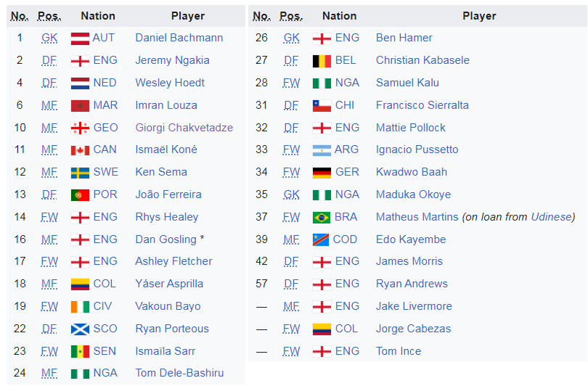Viewport: 588px width, 386px height.
Task: Click the Belgium flag beside BEL
Action: (x=322, y=60)
